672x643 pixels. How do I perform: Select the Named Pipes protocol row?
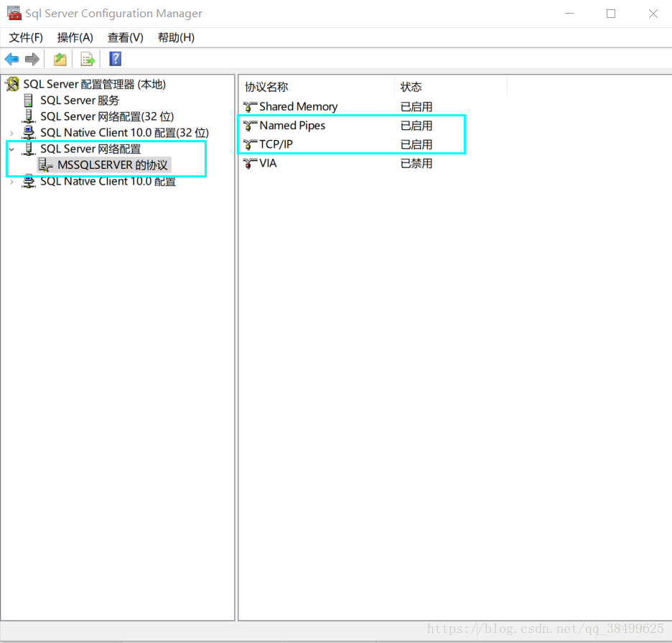[x=292, y=125]
